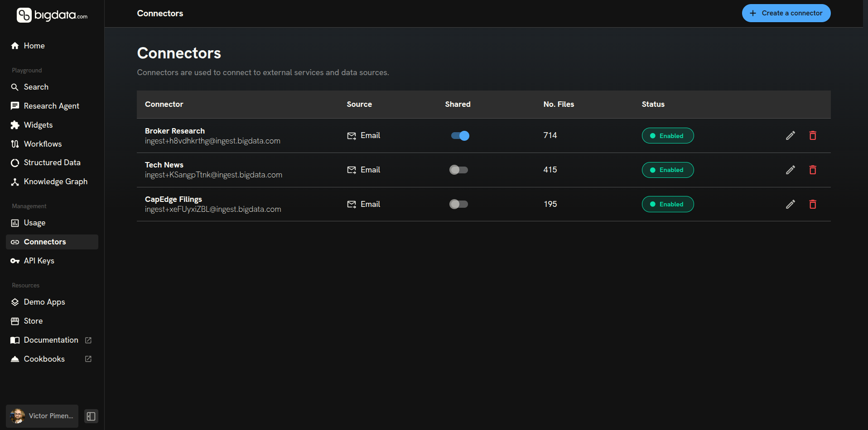This screenshot has height=430, width=868.
Task: Click the Store icon
Action: click(15, 321)
